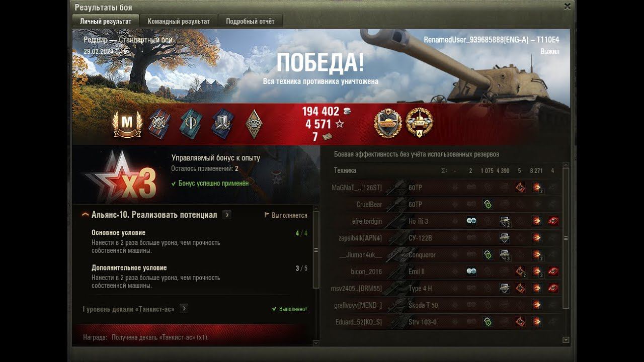Click the assist icon in CruelBear row

coord(487,205)
